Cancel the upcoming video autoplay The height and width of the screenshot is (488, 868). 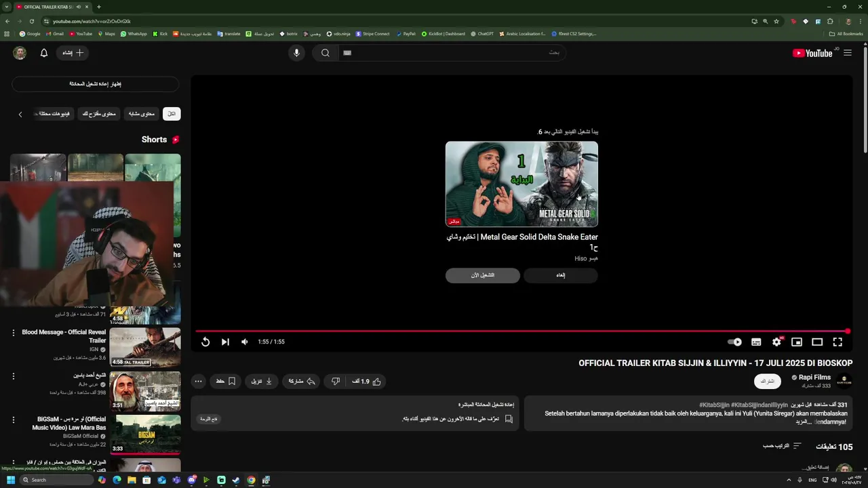pos(561,275)
